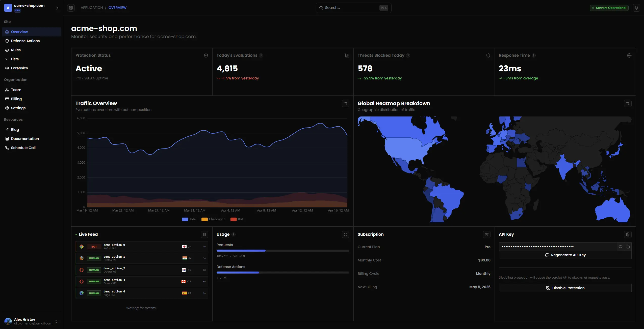Go to Rules page
The image size is (644, 329).
[31, 50]
